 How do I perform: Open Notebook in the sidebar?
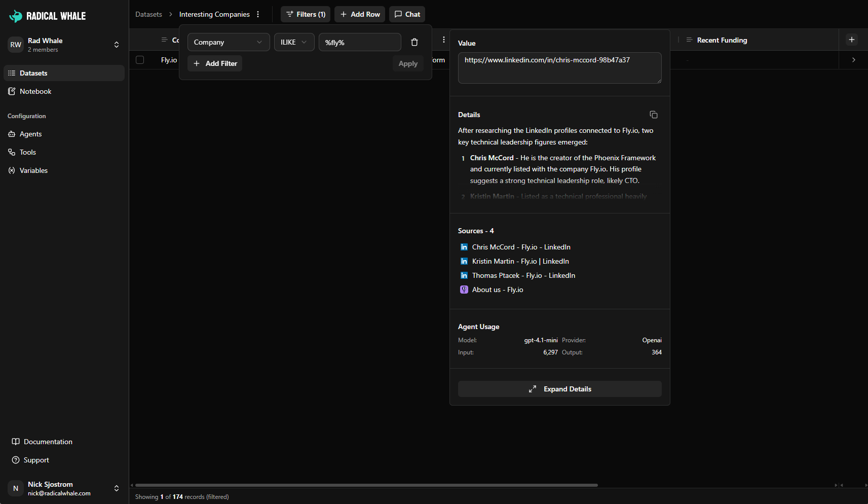64,91
